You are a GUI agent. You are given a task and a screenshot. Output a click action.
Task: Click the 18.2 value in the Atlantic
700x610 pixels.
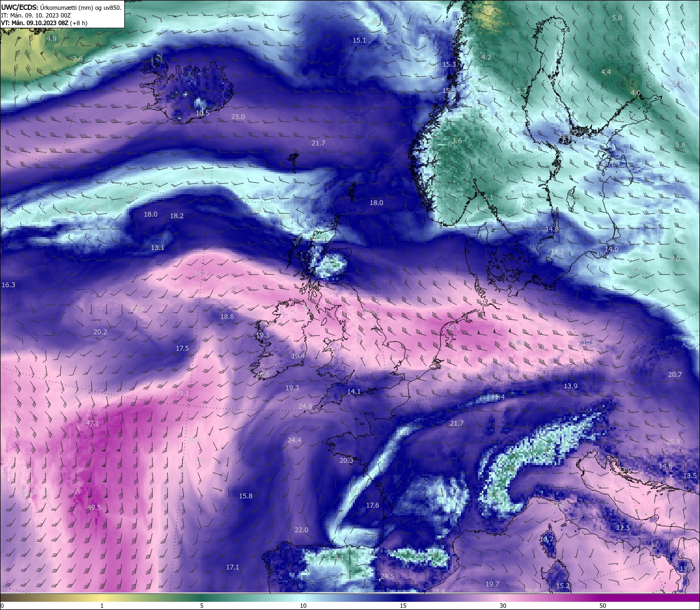[177, 216]
